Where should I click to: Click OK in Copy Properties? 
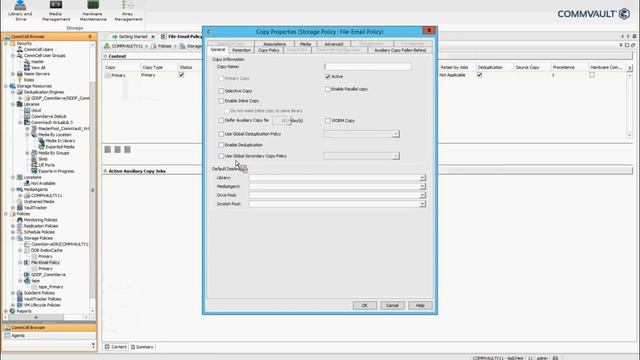click(364, 305)
